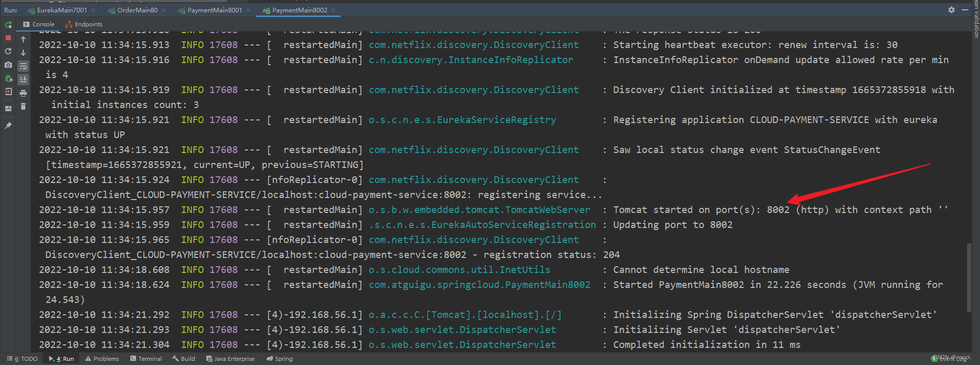Pin the Run tab with pin icon
Image resolution: width=980 pixels, height=365 pixels.
coord(8,126)
